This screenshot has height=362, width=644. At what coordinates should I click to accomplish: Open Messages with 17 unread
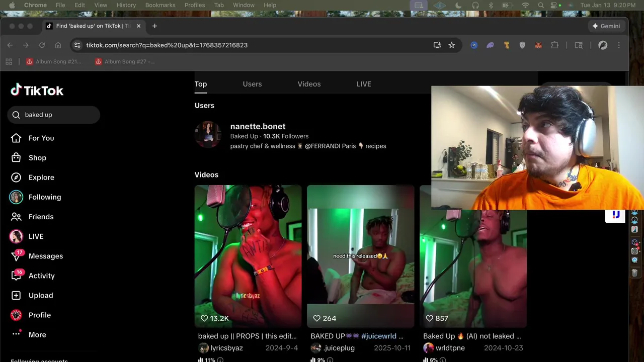(45, 256)
